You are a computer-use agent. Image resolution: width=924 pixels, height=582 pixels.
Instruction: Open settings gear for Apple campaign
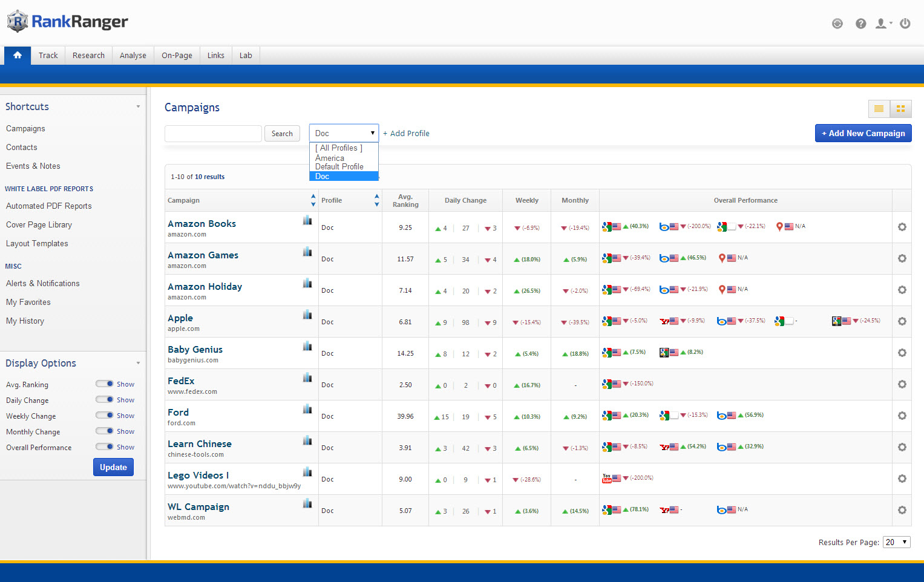click(902, 321)
